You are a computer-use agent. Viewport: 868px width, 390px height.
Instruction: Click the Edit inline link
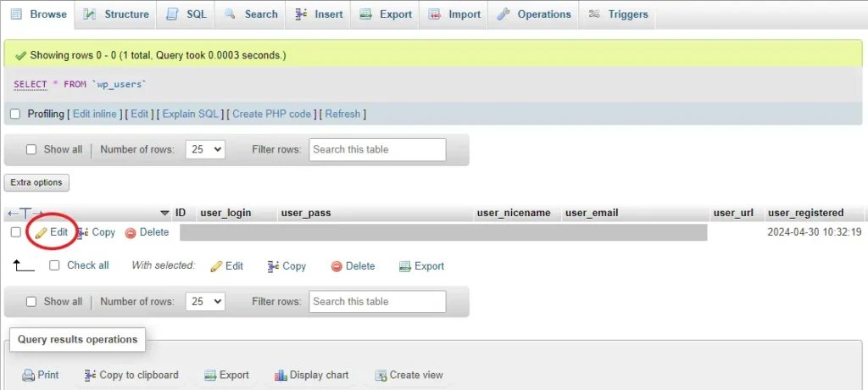click(94, 114)
